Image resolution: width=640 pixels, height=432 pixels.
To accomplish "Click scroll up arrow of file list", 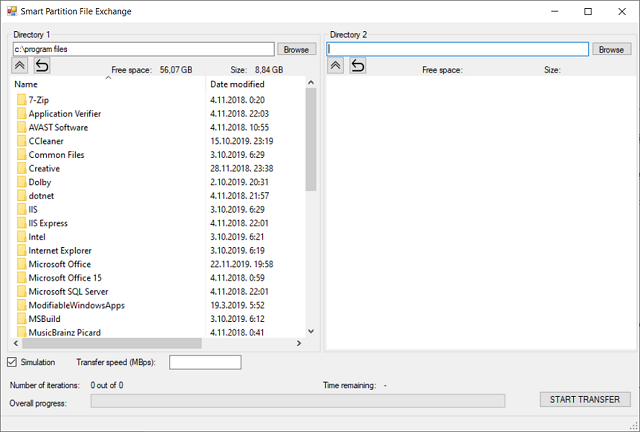I will coord(311,82).
